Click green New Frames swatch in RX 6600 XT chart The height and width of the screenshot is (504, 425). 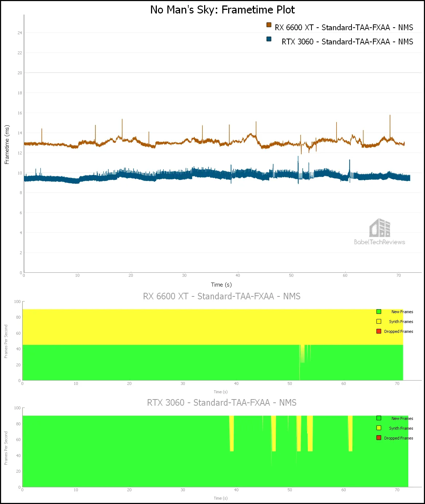[379, 311]
